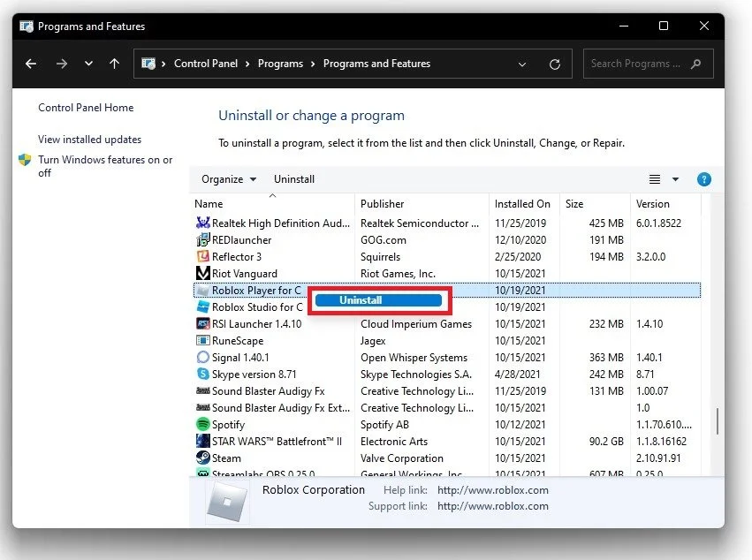Image resolution: width=752 pixels, height=560 pixels.
Task: Select the Steam icon
Action: click(x=203, y=458)
